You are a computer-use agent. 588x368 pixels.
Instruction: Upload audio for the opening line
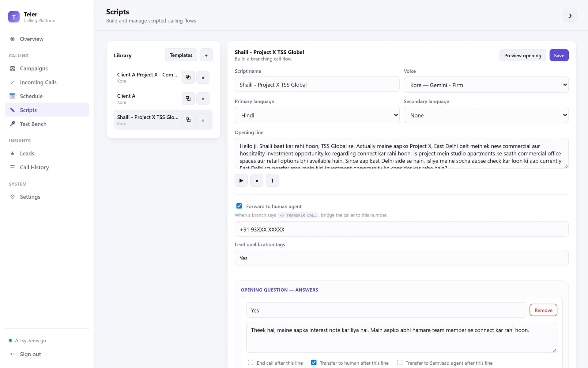click(x=272, y=180)
